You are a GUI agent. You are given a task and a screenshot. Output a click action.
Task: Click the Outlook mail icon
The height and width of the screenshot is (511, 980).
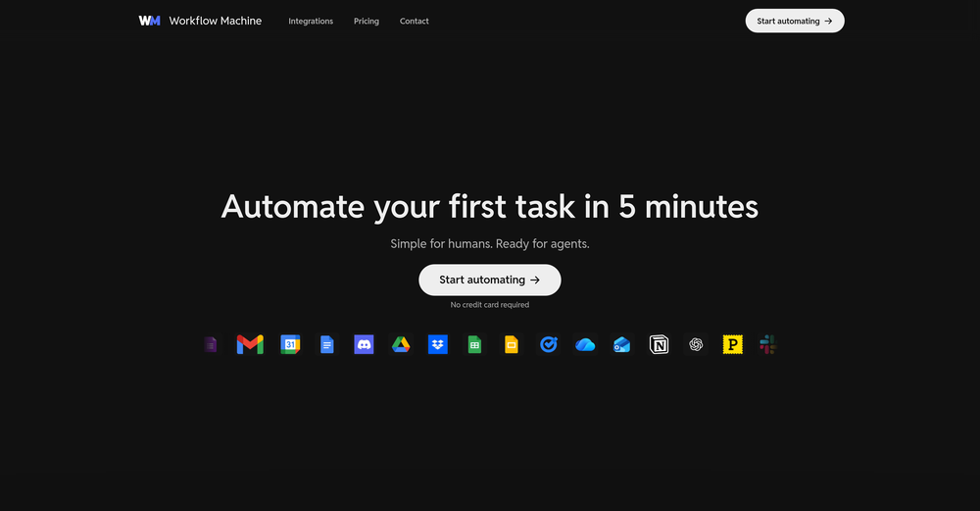pyautogui.click(x=622, y=344)
